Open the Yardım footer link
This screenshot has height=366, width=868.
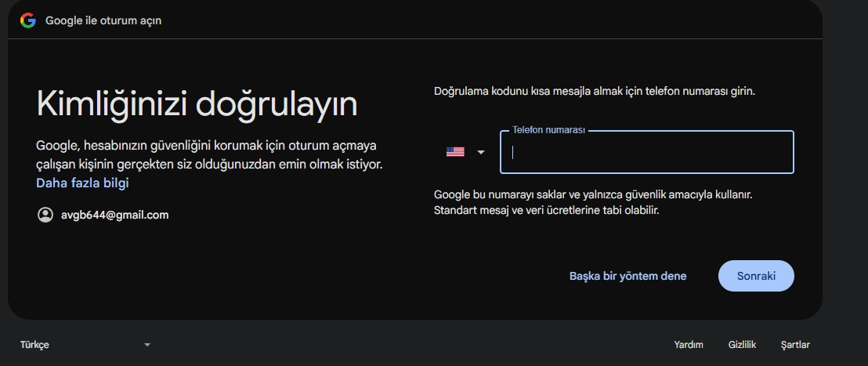click(x=689, y=344)
